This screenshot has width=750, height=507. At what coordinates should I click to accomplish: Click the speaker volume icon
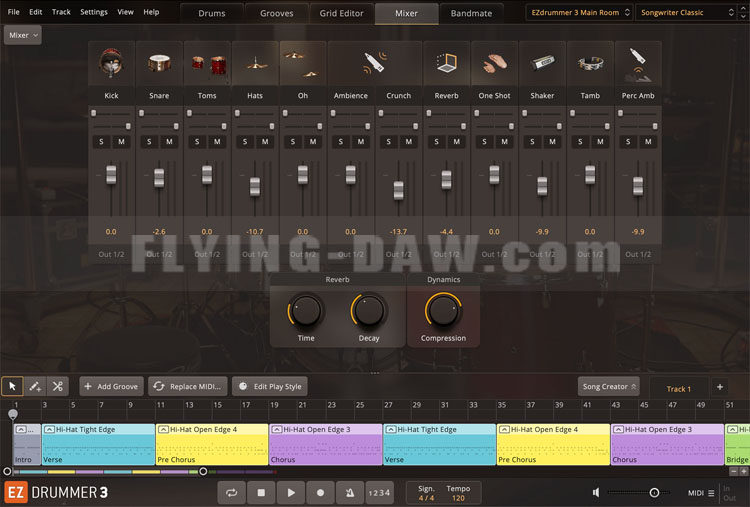596,493
